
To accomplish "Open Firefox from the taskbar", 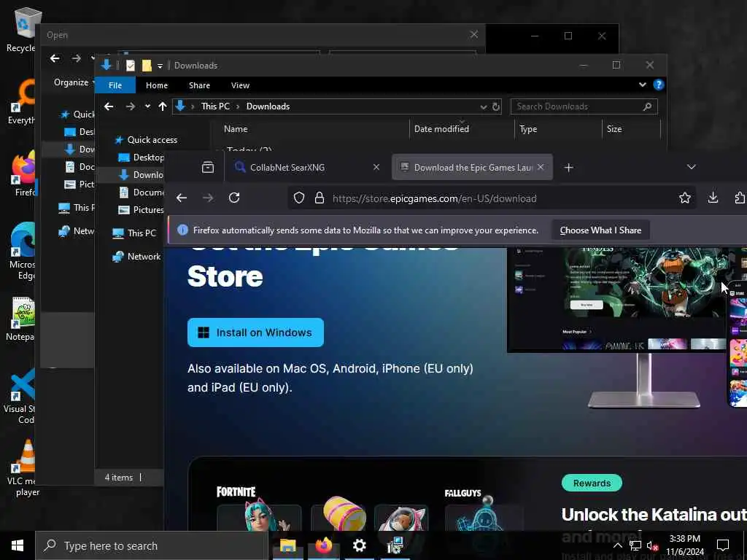I will (323, 545).
